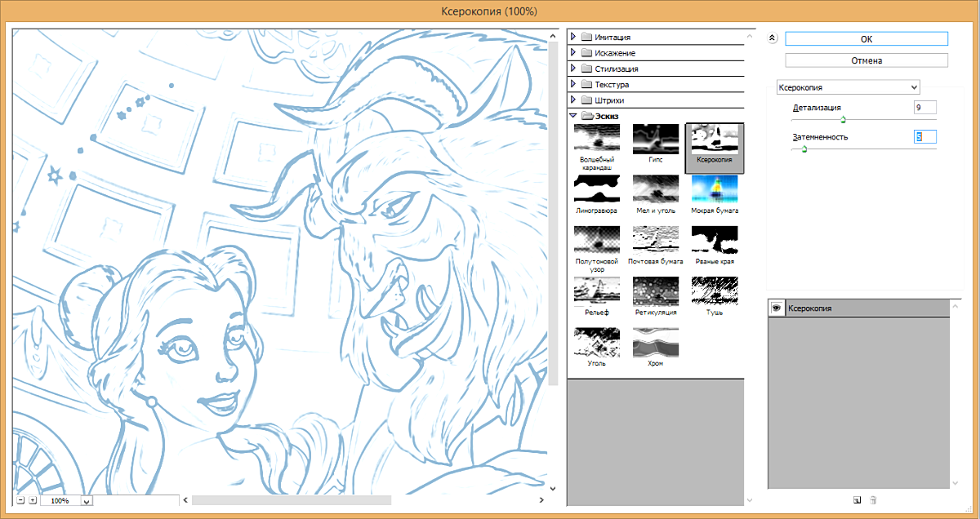Viewport: 980px width, 519px height.
Task: Select the Хром filter thumbnail
Action: 656,343
